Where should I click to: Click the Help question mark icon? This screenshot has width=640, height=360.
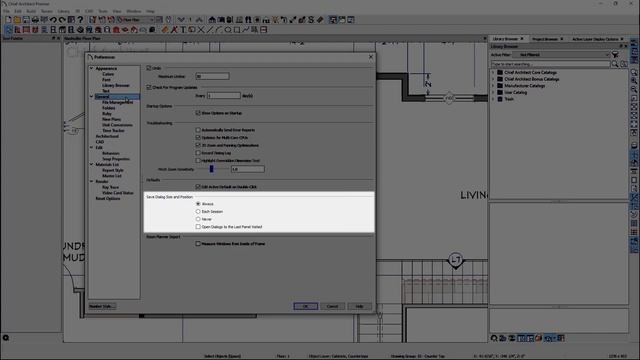pos(80,20)
